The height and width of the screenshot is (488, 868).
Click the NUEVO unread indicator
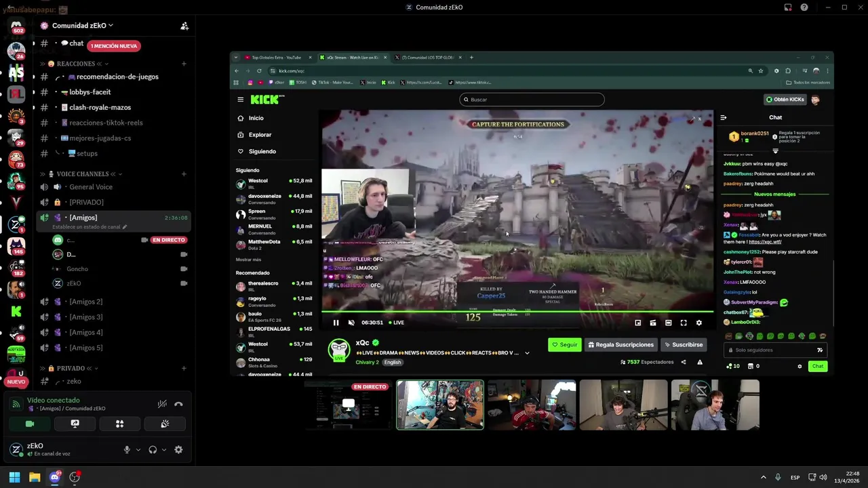pyautogui.click(x=16, y=382)
